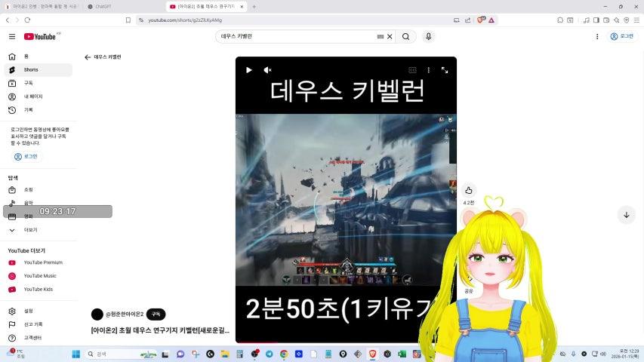This screenshot has width=644, height=362.
Task: Clear the search box with the X icon
Action: [390, 36]
